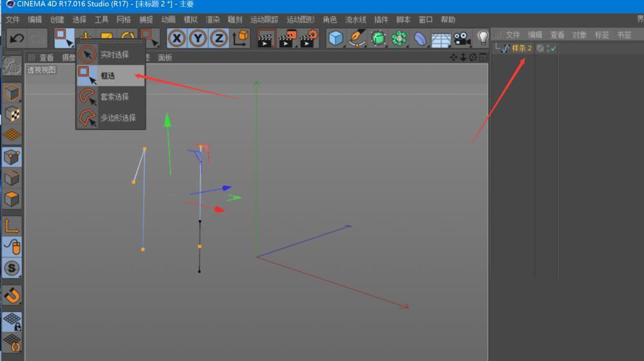
Task: Toggle Z axis lock
Action: click(219, 39)
